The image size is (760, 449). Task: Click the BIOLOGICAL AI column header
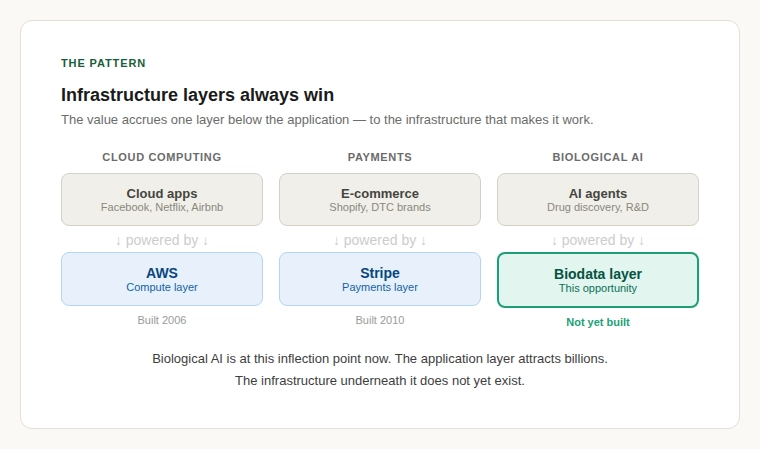click(598, 157)
